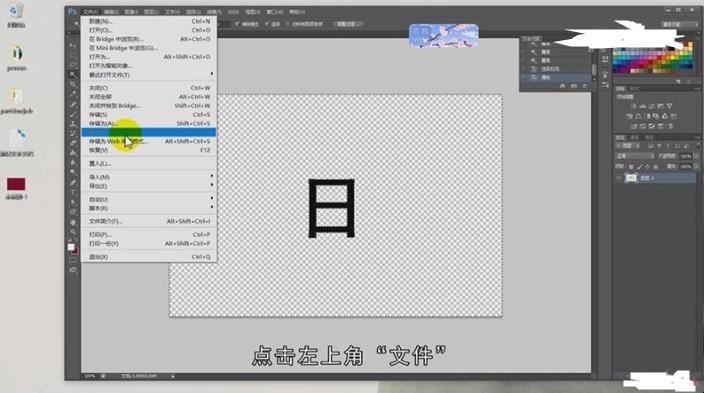Expand the Scripts submenu
Viewport: 704px width, 393px height.
tap(149, 208)
